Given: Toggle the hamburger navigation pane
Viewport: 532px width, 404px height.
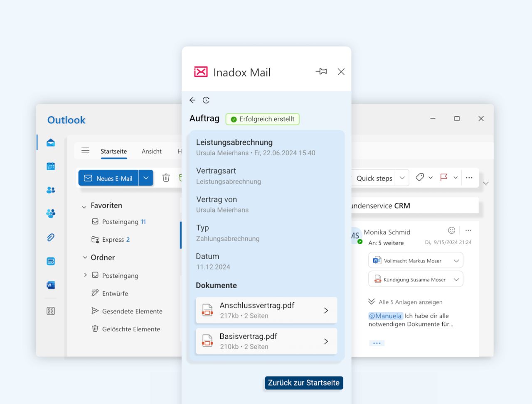Looking at the screenshot, I should (85, 151).
